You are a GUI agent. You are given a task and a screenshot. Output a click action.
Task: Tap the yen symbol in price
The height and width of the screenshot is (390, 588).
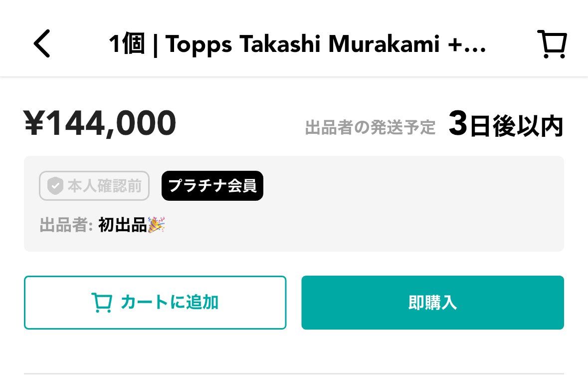[34, 123]
